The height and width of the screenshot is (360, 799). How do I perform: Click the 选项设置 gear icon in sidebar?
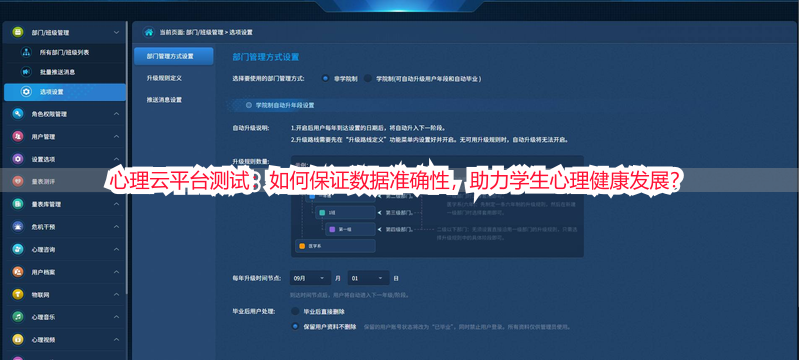25,92
